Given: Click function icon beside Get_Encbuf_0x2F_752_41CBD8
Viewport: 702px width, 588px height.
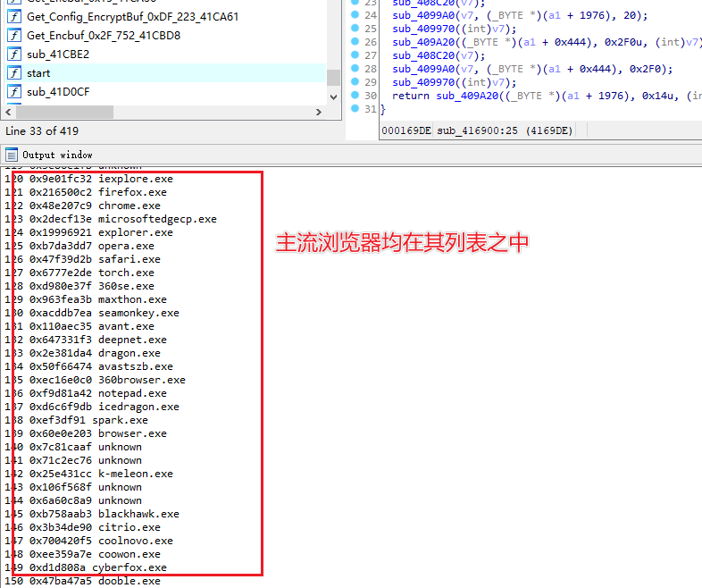Looking at the screenshot, I should 14,36.
